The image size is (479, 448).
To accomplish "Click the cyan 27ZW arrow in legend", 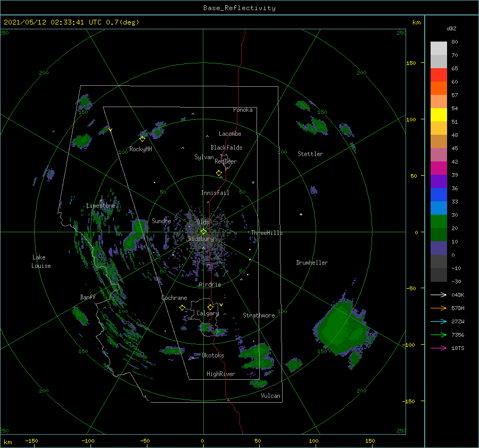I will click(439, 321).
